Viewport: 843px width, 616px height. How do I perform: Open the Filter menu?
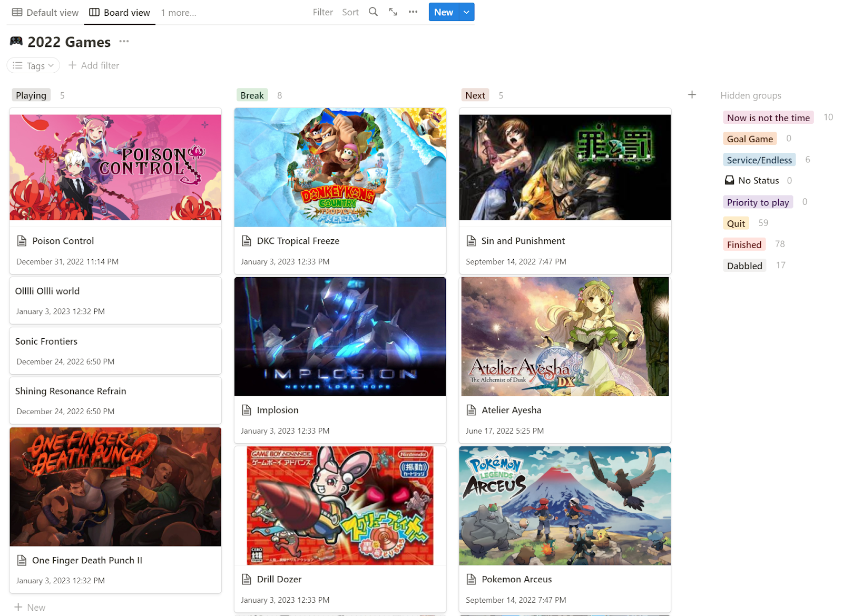[x=322, y=12]
